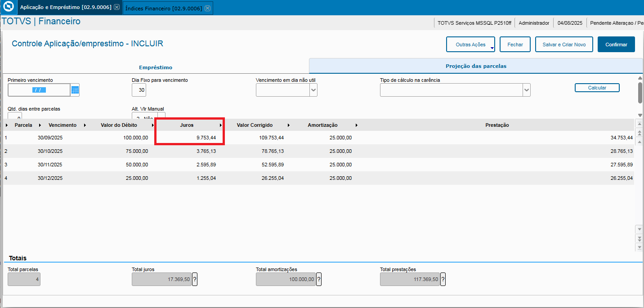Click the Total prestações value field
The image size is (644, 308).
[410, 279]
